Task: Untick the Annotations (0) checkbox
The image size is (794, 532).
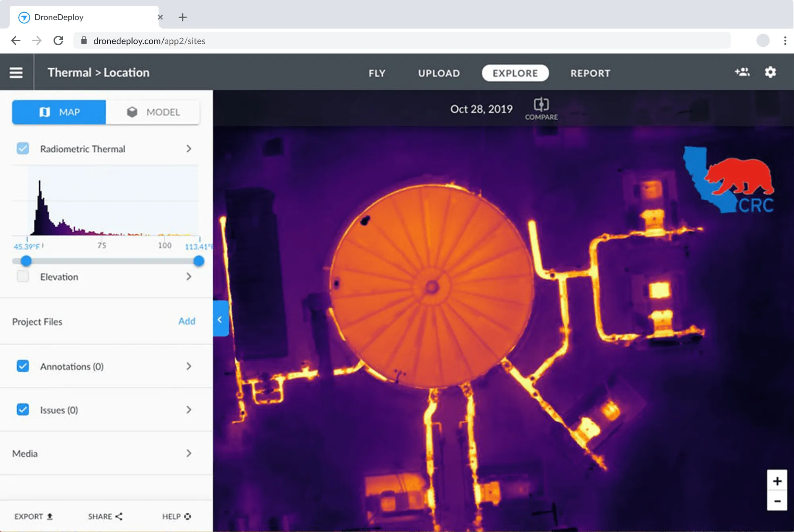Action: [23, 366]
